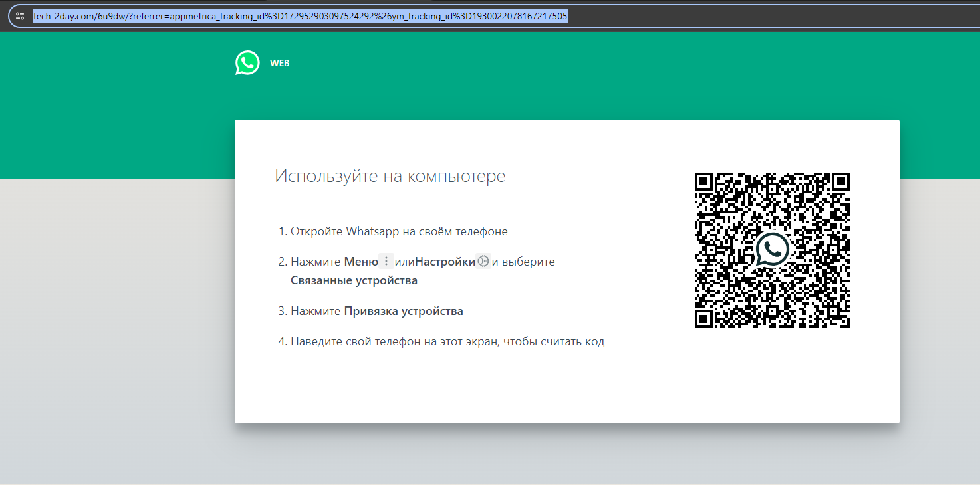Viewport: 980px width, 485px height.
Task: Click the bold word Меню in step 2
Action: (x=361, y=262)
